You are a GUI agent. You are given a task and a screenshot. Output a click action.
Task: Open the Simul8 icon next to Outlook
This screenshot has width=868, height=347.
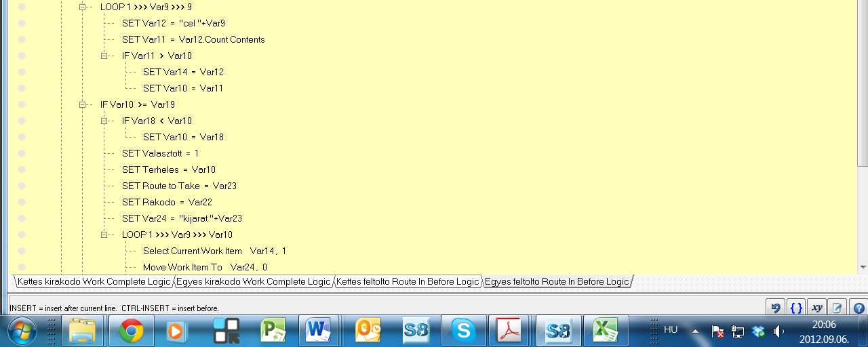pyautogui.click(x=416, y=331)
